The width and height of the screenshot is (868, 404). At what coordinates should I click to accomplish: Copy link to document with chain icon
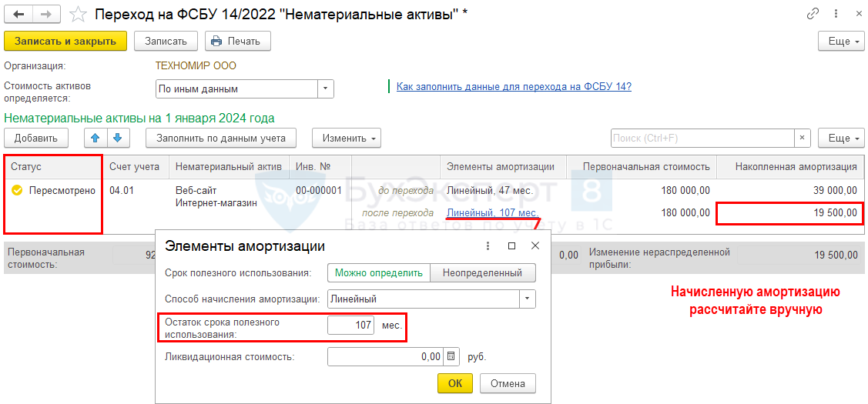(x=813, y=14)
